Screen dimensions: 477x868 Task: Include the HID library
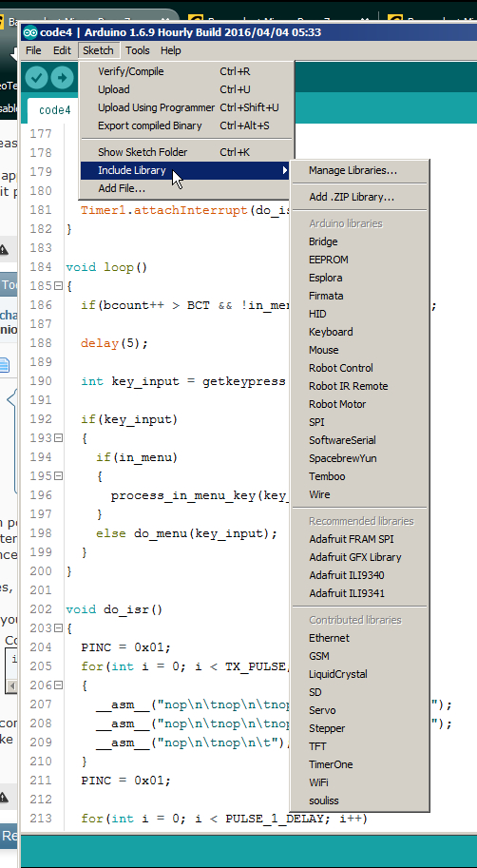point(360,314)
